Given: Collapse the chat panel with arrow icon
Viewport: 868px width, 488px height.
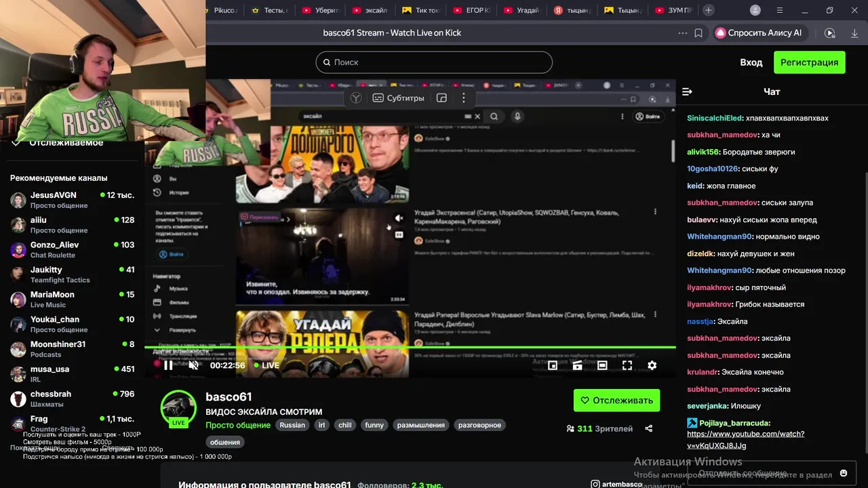Looking at the screenshot, I should pos(687,91).
